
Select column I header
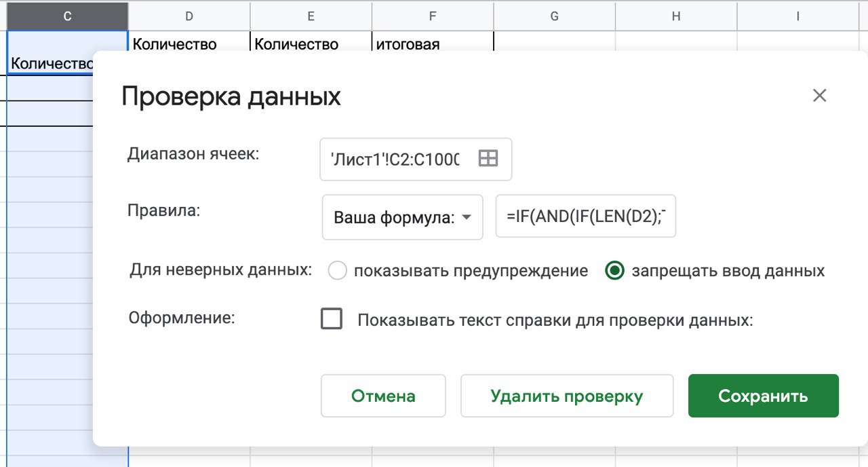point(798,16)
